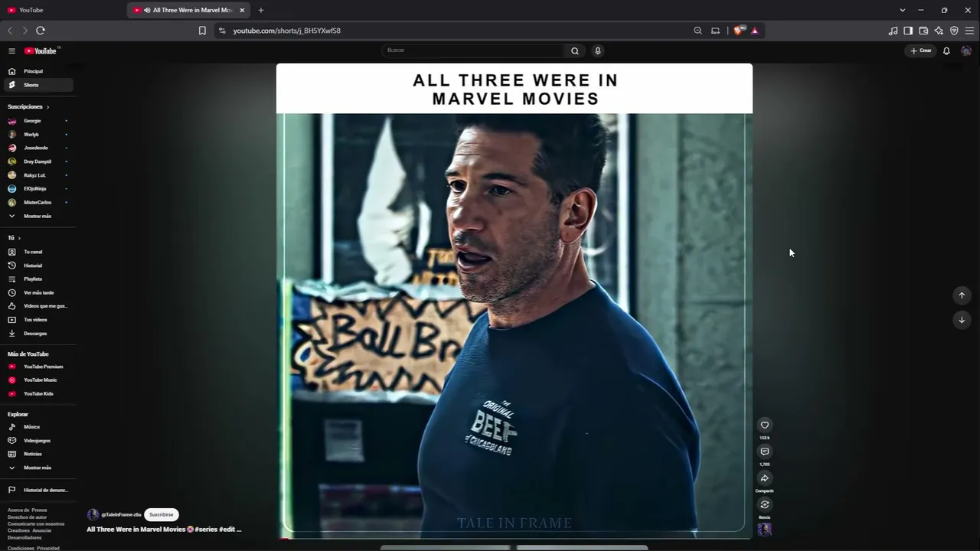Reload the page
The image size is (980, 551).
[41, 31]
